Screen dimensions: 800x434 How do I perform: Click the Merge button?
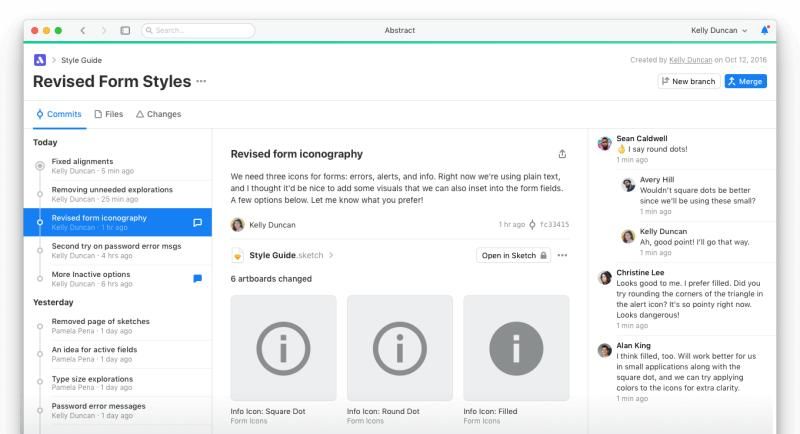point(745,81)
